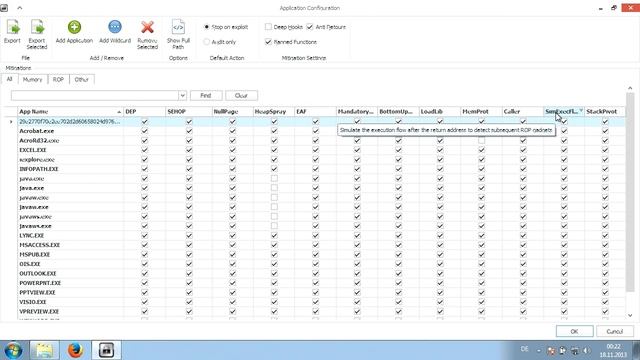Launch Firefox from the taskbar

point(75,350)
